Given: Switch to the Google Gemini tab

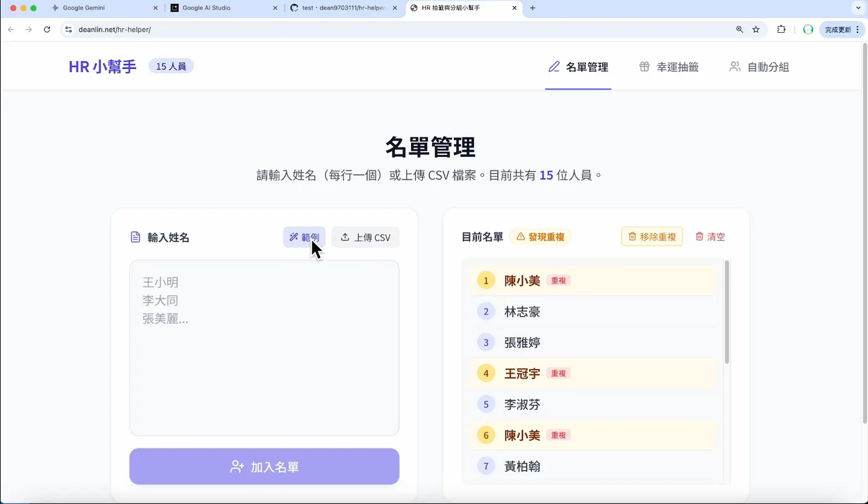Looking at the screenshot, I should pyautogui.click(x=104, y=8).
